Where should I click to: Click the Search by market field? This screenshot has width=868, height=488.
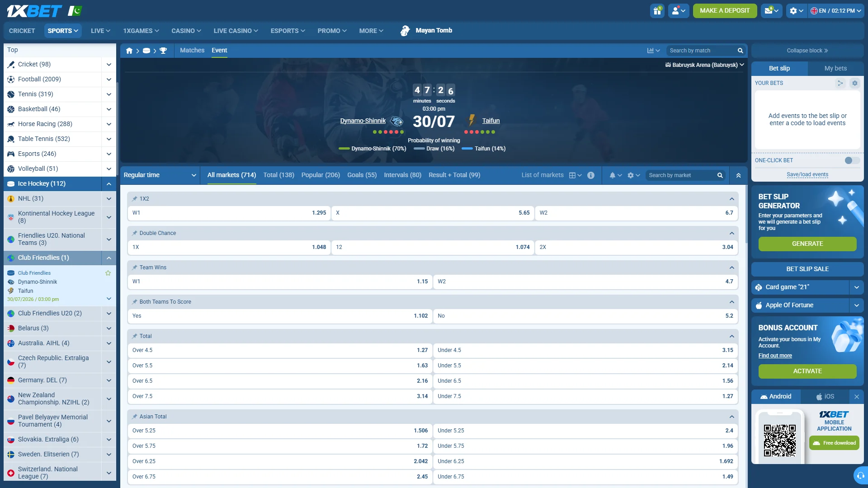682,175
